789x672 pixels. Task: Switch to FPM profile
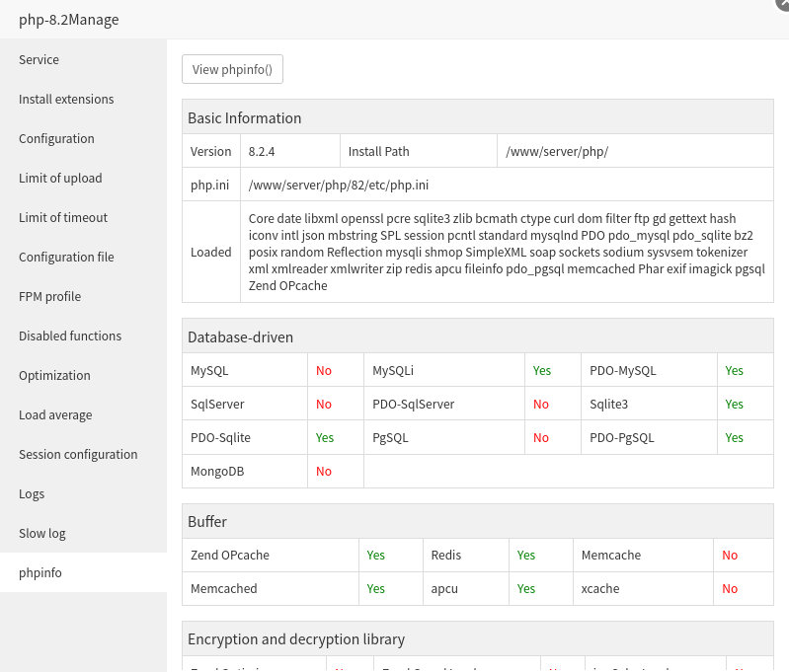pyautogui.click(x=49, y=297)
